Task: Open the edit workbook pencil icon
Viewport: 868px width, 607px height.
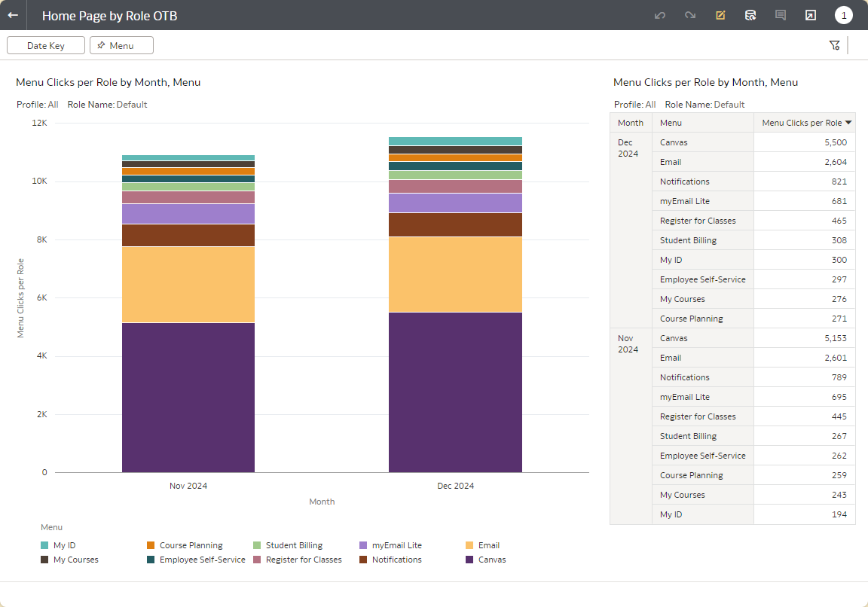Action: pyautogui.click(x=720, y=15)
